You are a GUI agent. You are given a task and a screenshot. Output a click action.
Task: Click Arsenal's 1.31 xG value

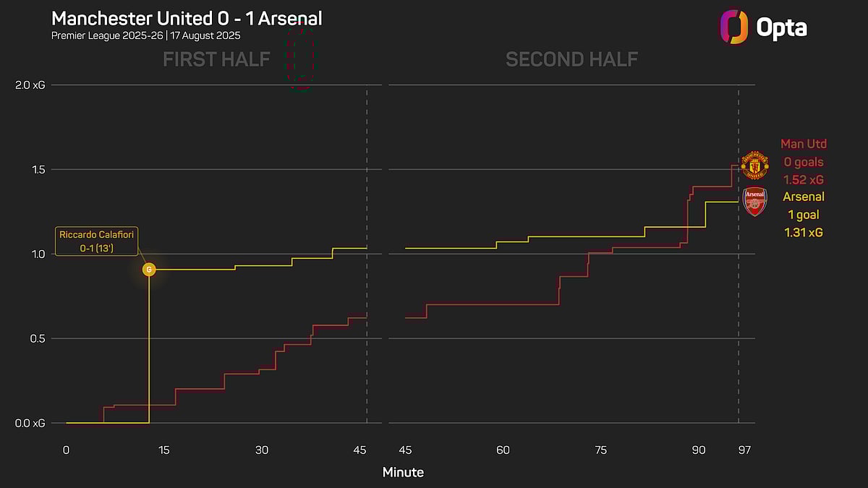click(x=804, y=232)
